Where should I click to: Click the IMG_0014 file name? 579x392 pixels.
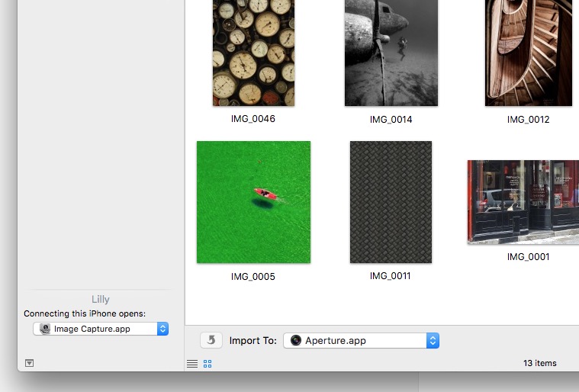391,120
